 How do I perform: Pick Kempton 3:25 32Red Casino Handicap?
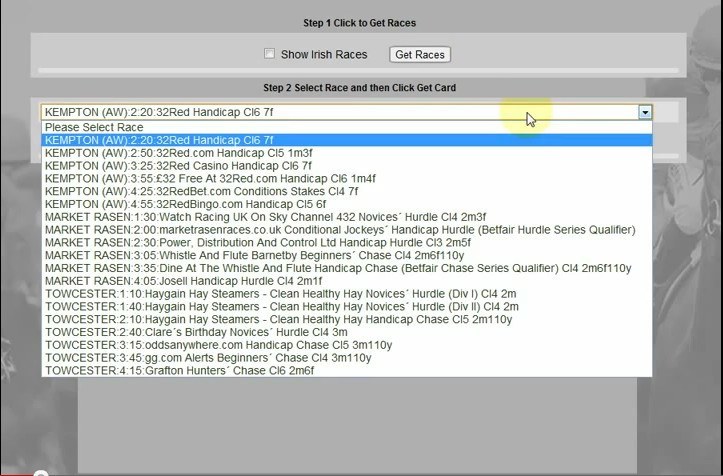(347, 166)
